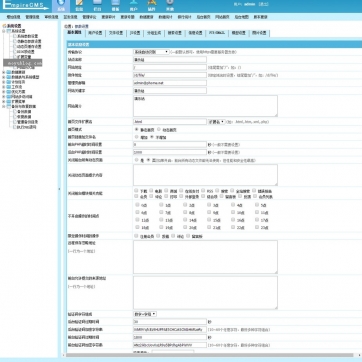Choose 是 to close all dynamic pages
Viewport: 362px width, 362px height.
(136, 160)
